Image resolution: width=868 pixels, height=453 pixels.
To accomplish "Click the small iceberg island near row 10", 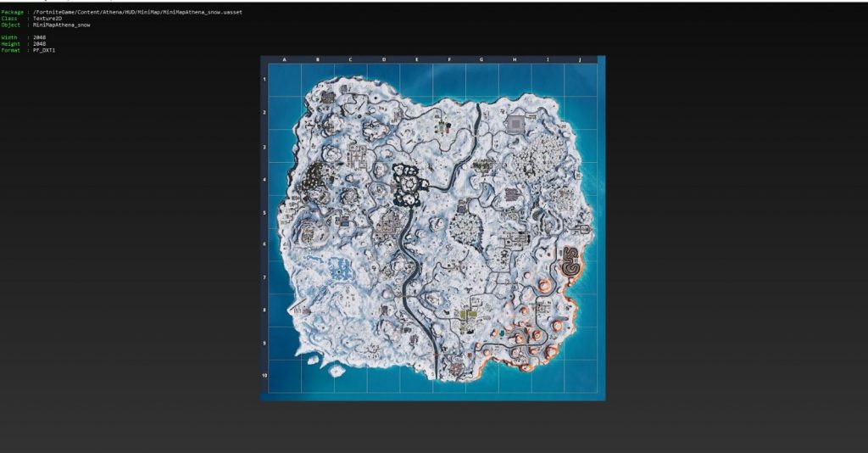I will tap(336, 371).
